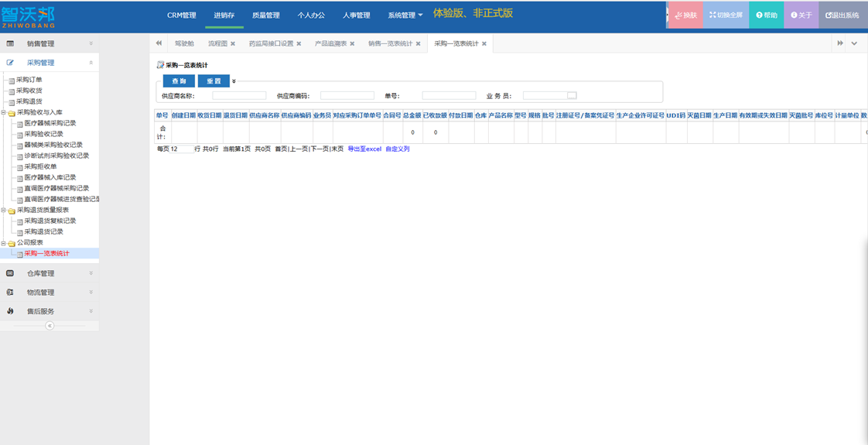Select 采购一览表统计 in the tree
The width and height of the screenshot is (868, 445).
47,254
